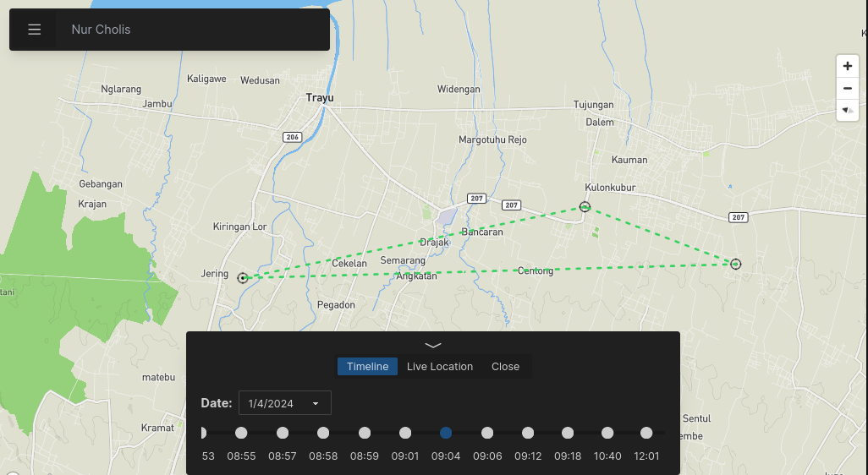The width and height of the screenshot is (868, 475).
Task: Open the hamburger menu
Action: coord(35,30)
